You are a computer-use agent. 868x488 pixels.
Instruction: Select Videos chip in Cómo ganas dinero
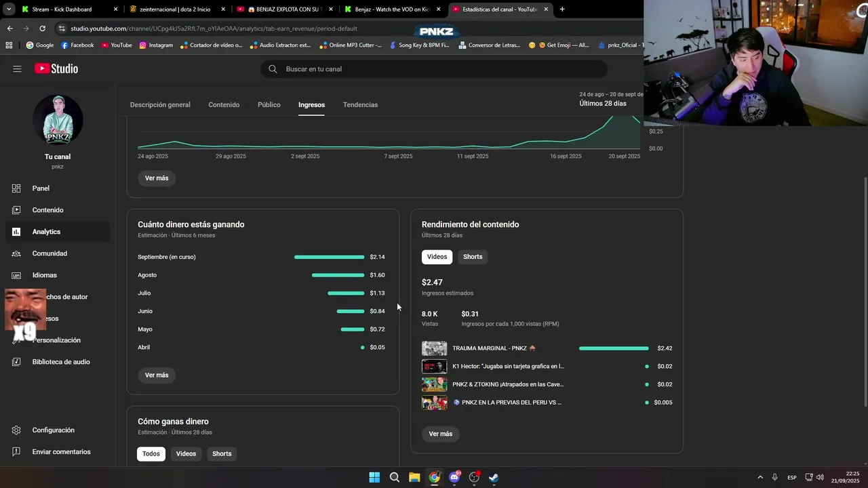[x=186, y=454]
